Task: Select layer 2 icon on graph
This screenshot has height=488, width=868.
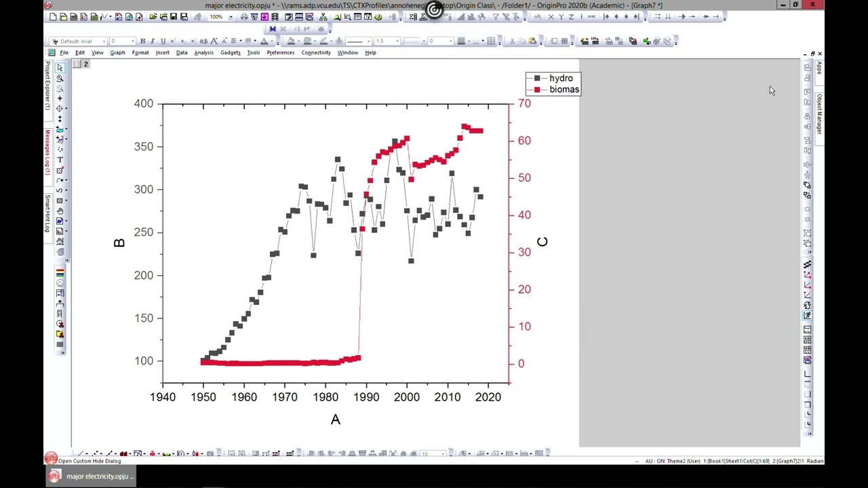Action: [86, 64]
